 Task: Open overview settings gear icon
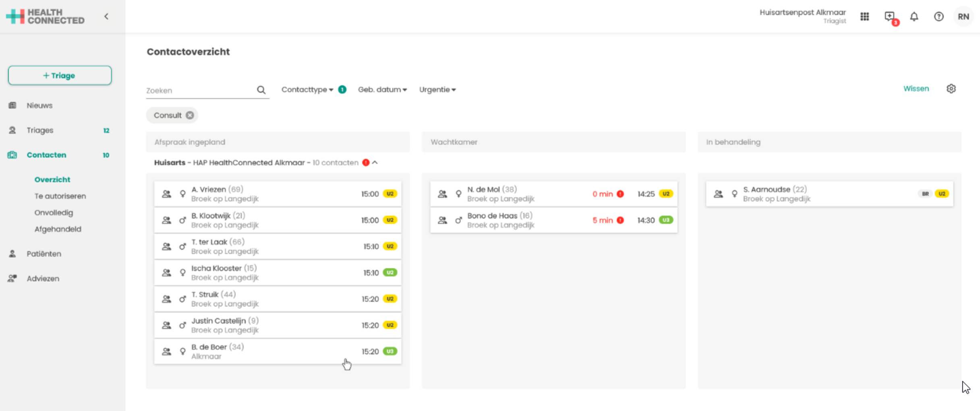click(951, 89)
